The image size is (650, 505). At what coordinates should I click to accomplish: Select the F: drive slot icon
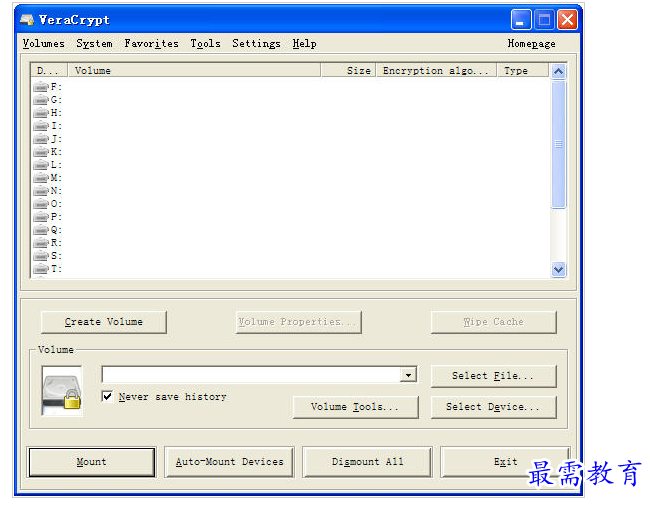tap(41, 87)
